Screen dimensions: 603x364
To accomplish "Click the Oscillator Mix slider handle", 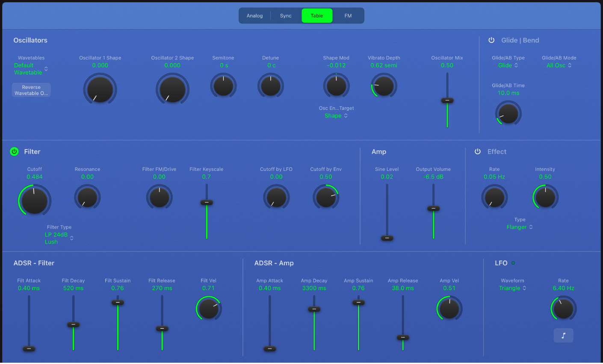I will click(x=447, y=101).
